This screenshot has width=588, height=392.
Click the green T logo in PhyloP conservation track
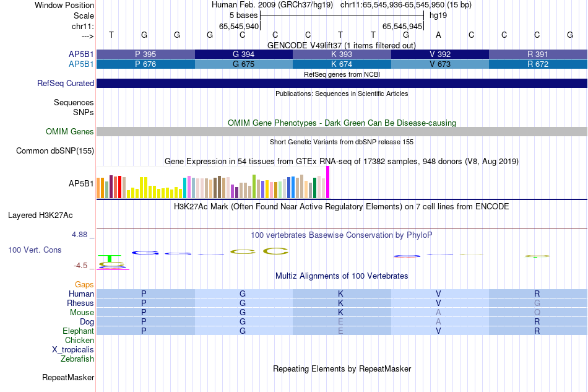pos(110,258)
